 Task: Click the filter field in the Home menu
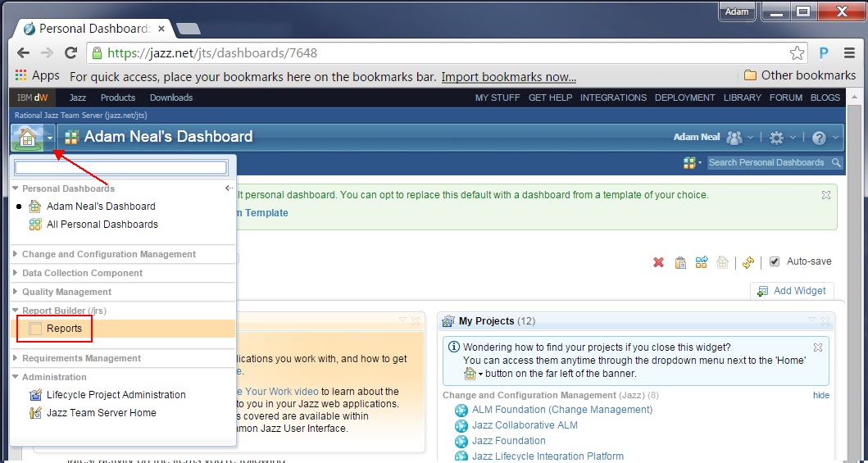120,167
